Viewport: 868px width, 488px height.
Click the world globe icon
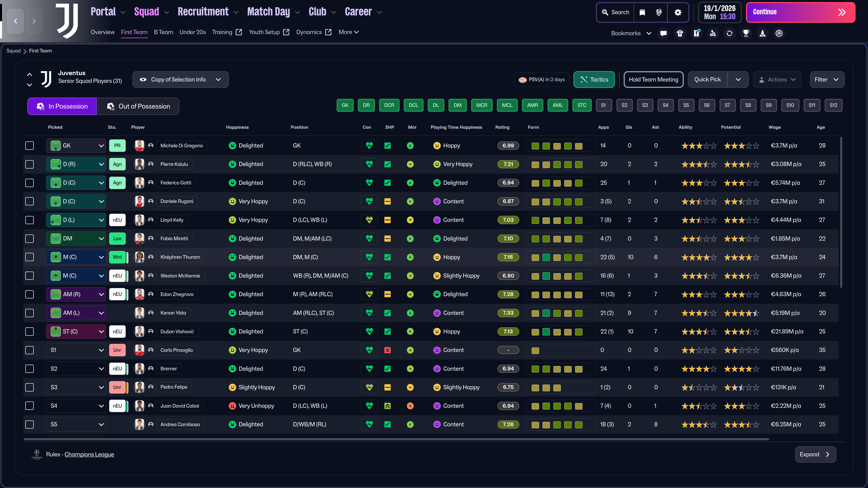click(x=659, y=12)
